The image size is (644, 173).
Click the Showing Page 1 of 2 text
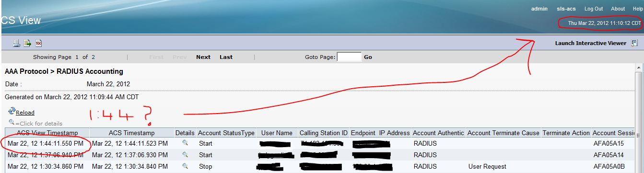(x=64, y=57)
